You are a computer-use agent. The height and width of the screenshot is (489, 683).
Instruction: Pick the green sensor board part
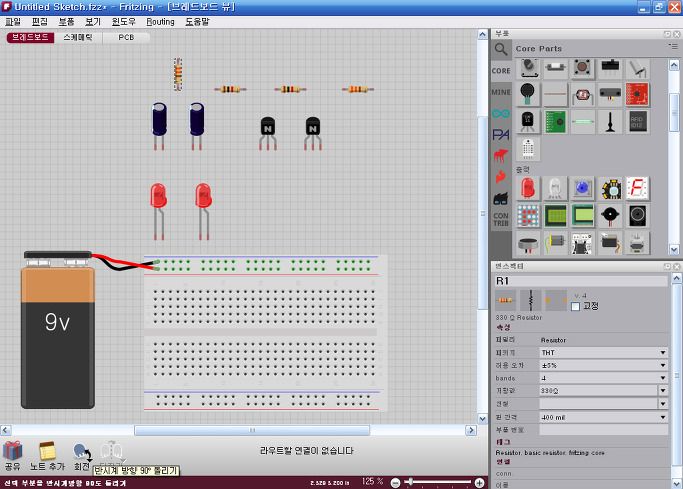tap(555, 121)
